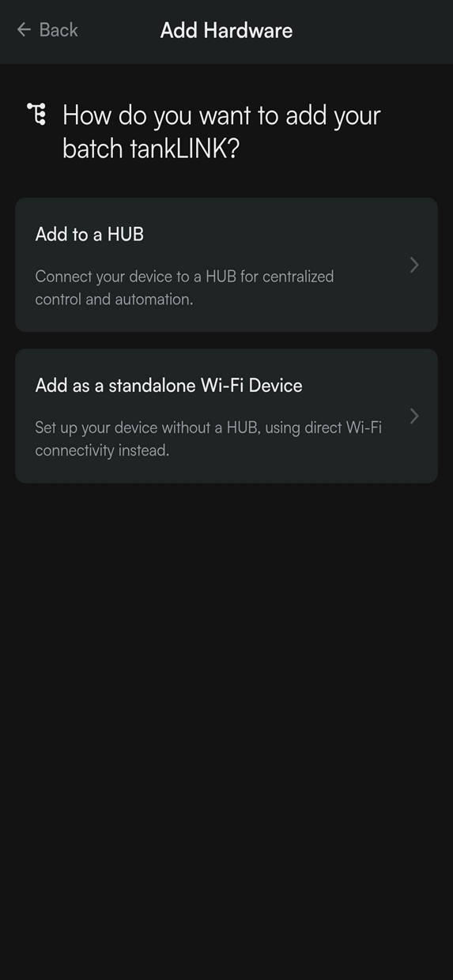
Task: Click the tankLINK branch icon beside heading
Action: pyautogui.click(x=36, y=114)
